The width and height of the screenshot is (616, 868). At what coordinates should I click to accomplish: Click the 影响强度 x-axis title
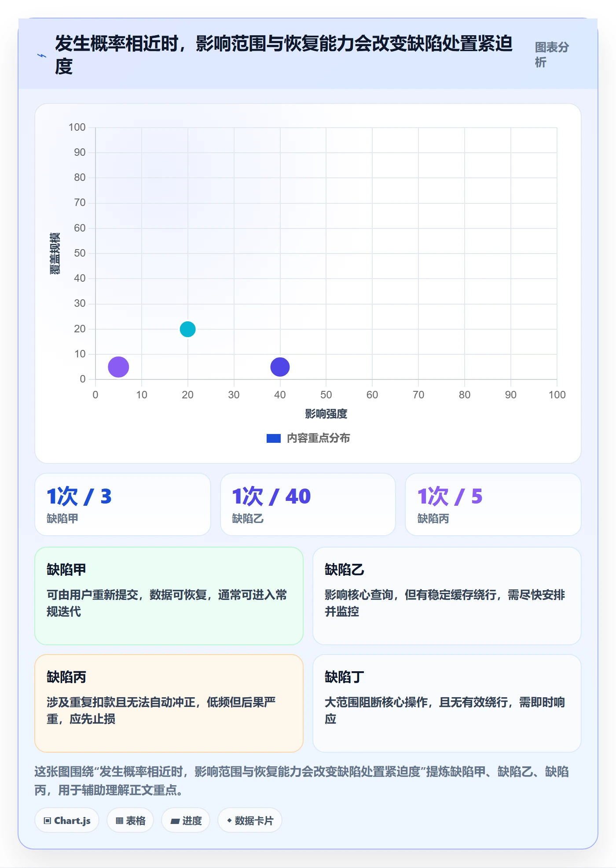tap(326, 414)
